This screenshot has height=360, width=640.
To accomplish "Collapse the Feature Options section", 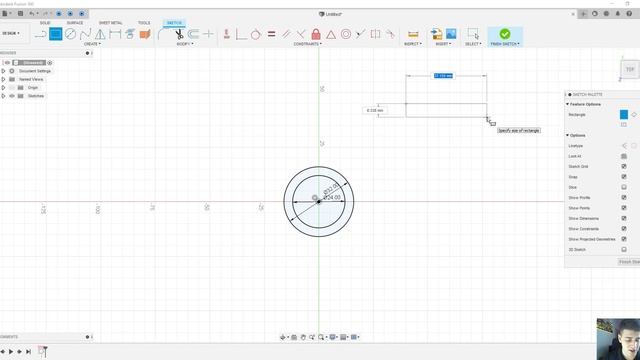I will pos(567,104).
